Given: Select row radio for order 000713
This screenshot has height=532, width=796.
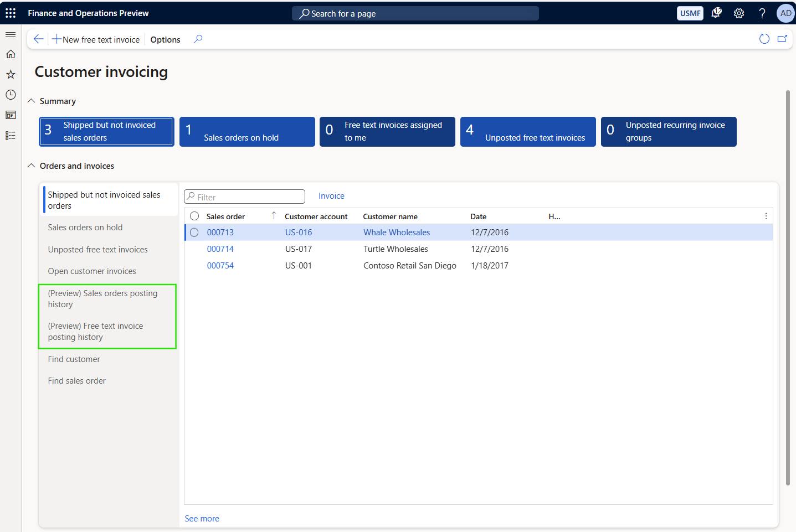Looking at the screenshot, I should click(x=194, y=233).
